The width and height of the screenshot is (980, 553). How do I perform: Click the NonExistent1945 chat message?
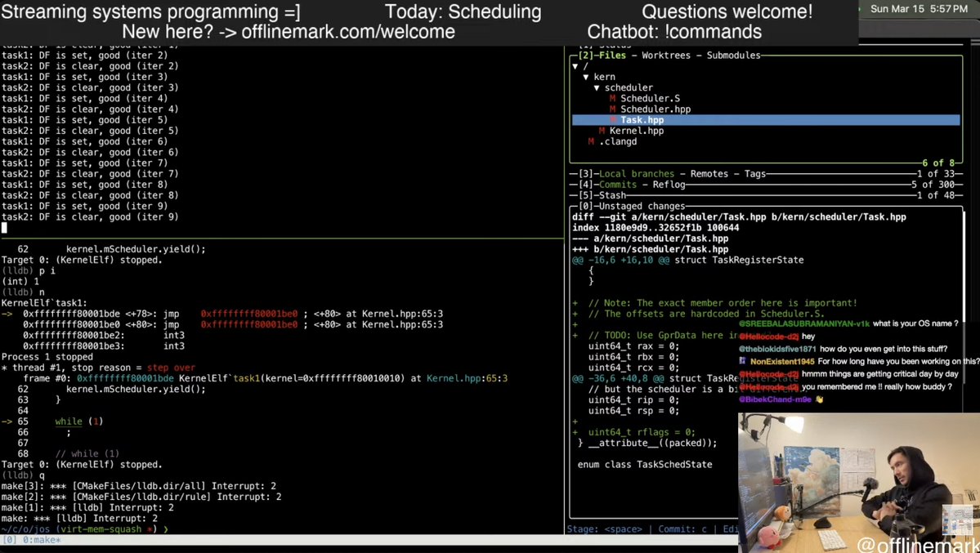pos(859,361)
